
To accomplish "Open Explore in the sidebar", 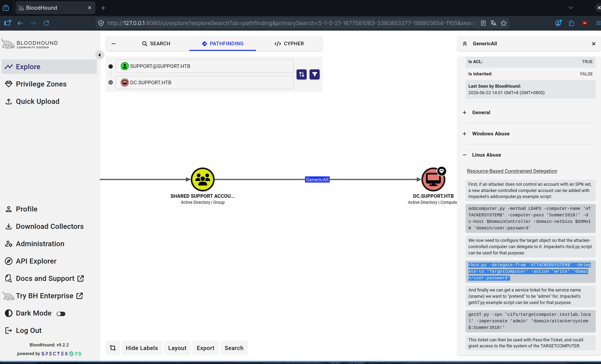I will click(49, 66).
